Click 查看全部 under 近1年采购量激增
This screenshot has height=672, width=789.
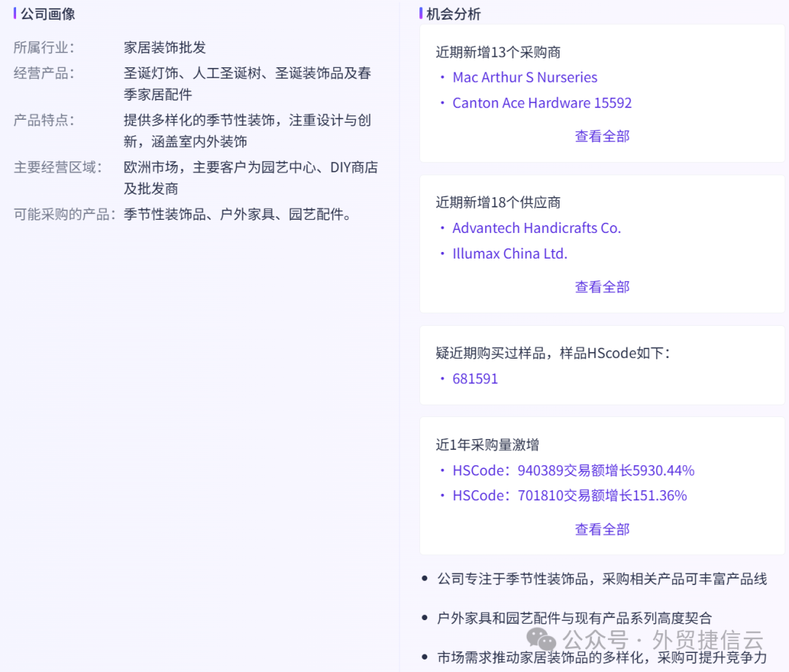601,529
